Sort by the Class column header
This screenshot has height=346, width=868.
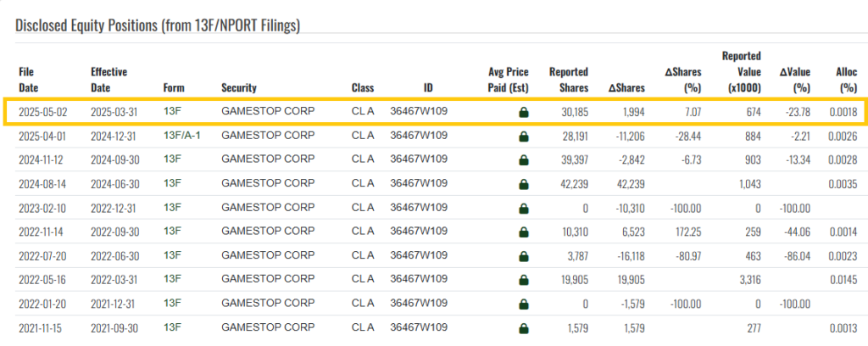(363, 88)
